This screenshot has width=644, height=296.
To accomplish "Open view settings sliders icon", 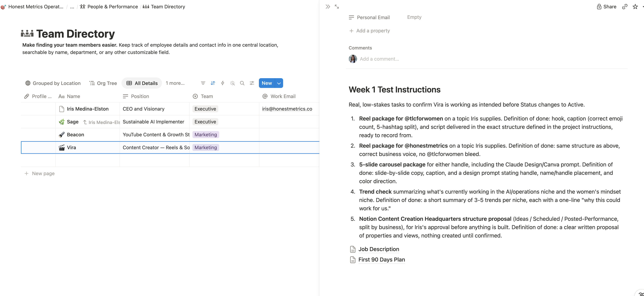I will 252,83.
